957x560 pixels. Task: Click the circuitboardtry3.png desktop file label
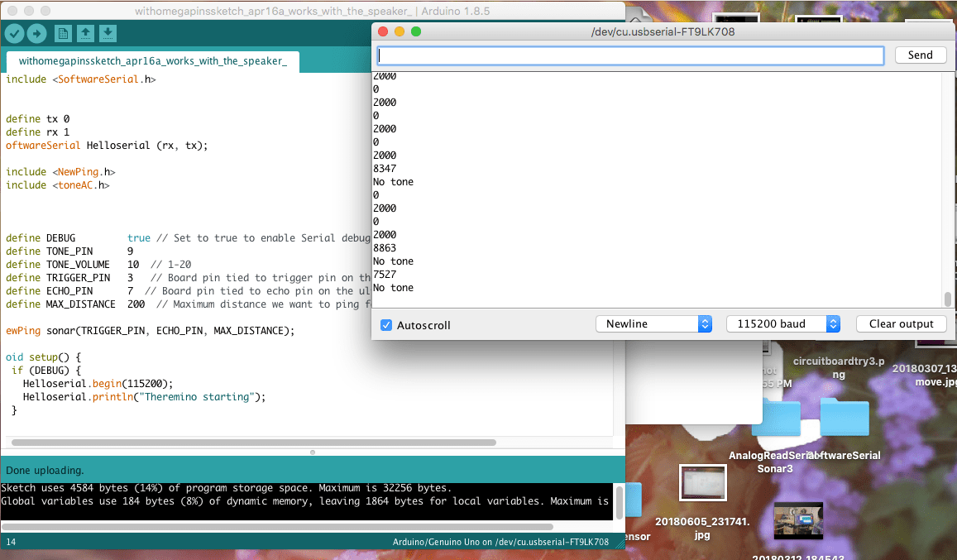click(839, 367)
